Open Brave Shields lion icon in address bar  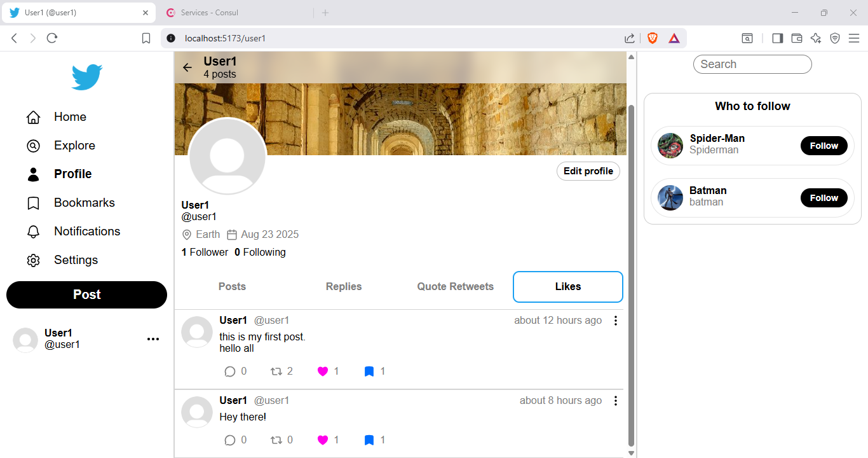pyautogui.click(x=652, y=38)
